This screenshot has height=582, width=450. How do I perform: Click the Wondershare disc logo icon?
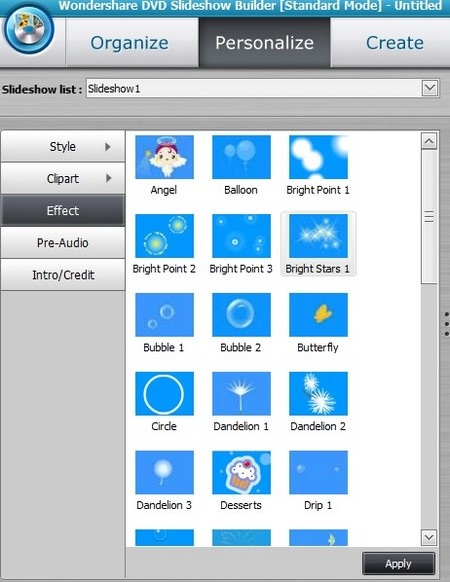(x=29, y=30)
